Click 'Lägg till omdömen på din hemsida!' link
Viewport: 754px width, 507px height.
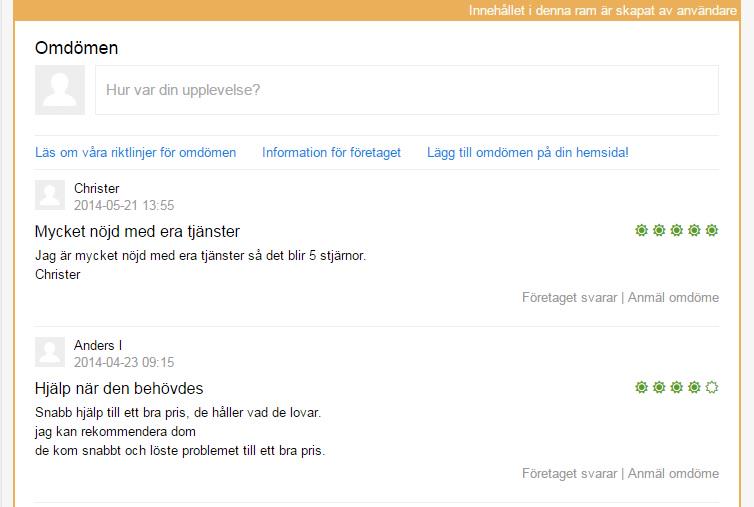[x=528, y=152]
